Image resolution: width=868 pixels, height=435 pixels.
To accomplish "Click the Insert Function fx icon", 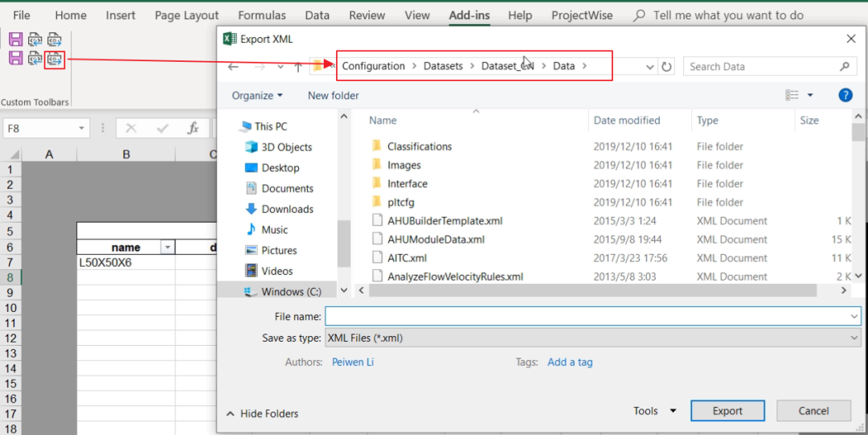I will [x=193, y=129].
